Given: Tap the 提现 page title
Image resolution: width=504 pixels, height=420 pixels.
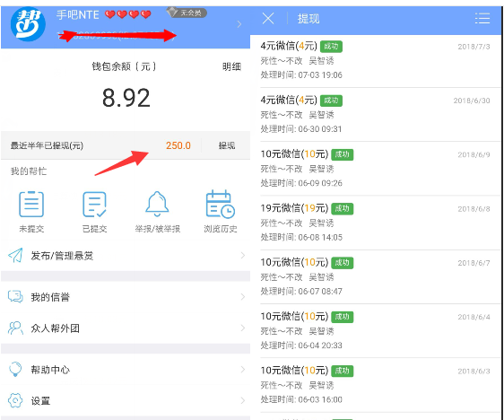Looking at the screenshot, I should click(308, 19).
